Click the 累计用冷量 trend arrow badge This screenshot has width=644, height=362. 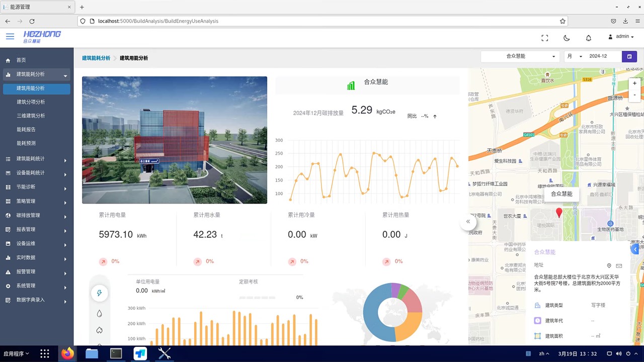(292, 261)
